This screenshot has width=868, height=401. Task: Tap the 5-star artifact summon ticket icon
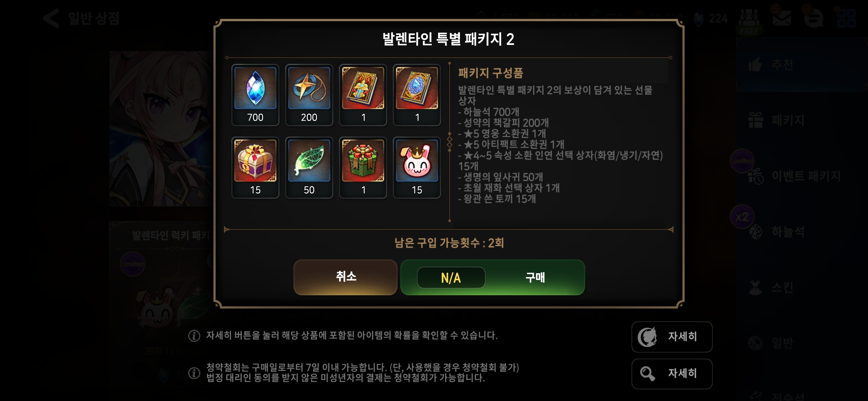(x=417, y=95)
